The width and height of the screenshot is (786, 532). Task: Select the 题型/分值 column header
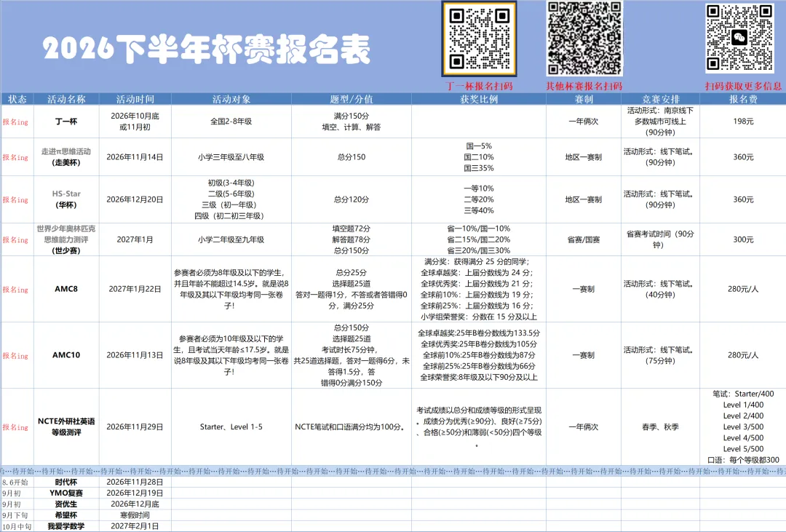[352, 99]
